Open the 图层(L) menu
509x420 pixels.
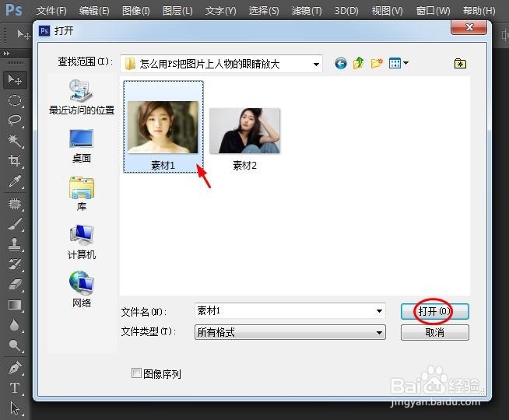(x=177, y=11)
